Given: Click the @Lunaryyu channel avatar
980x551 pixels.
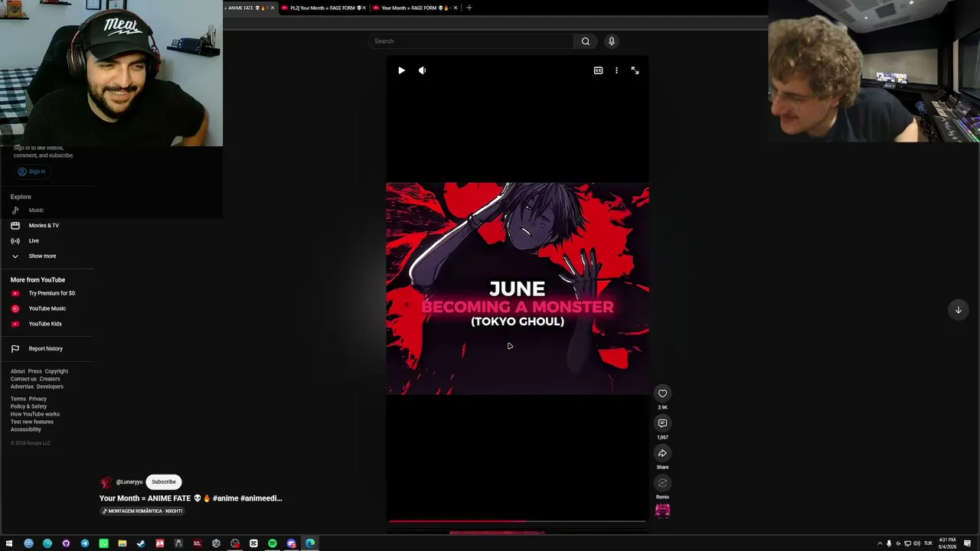Looking at the screenshot, I should tap(106, 482).
